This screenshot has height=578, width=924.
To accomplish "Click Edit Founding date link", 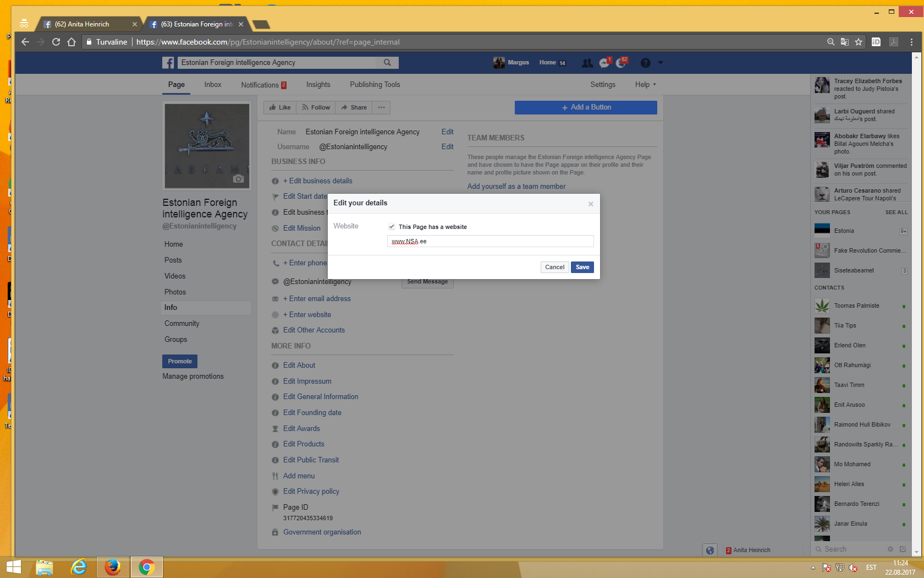I will tap(312, 412).
